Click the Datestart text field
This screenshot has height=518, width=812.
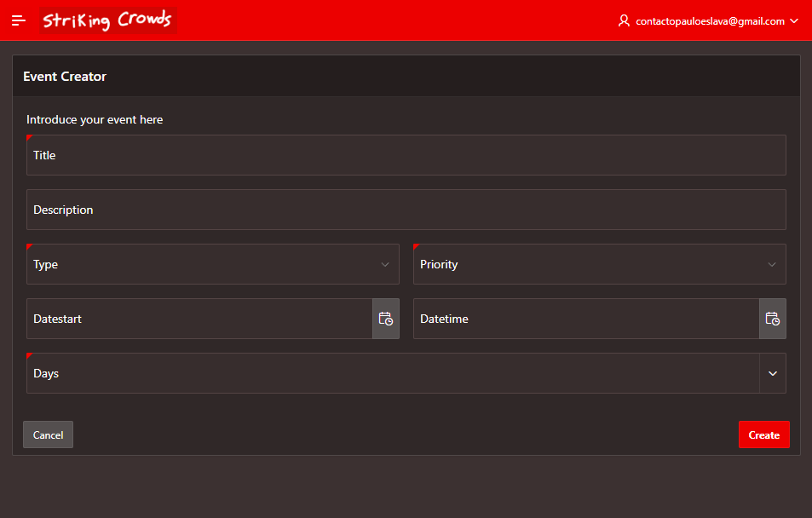tap(199, 319)
